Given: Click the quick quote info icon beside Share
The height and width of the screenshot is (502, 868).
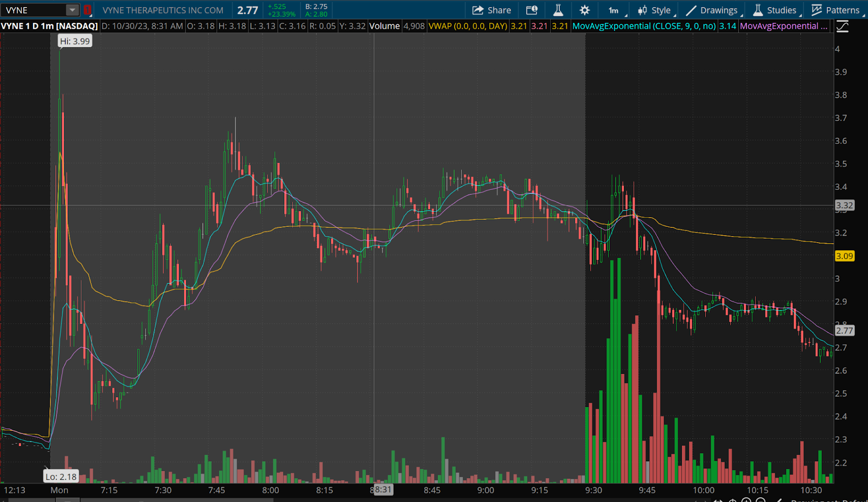Looking at the screenshot, I should (532, 10).
